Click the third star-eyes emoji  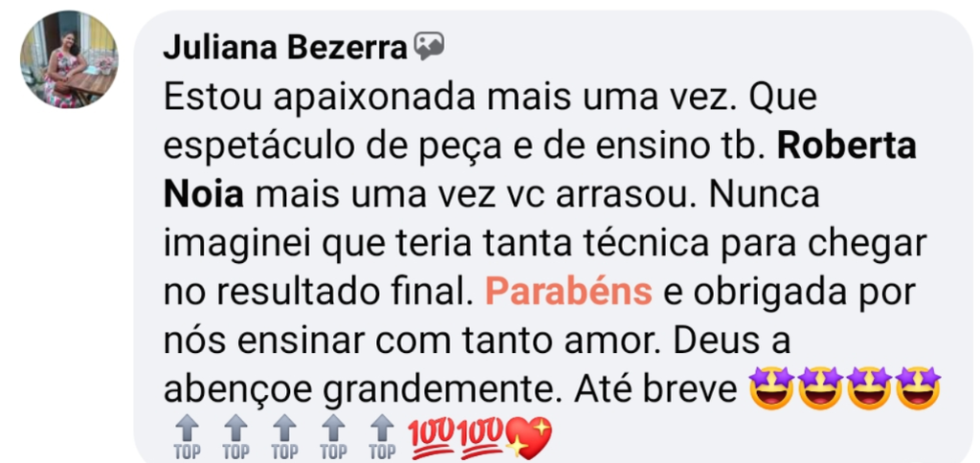pos(869,388)
